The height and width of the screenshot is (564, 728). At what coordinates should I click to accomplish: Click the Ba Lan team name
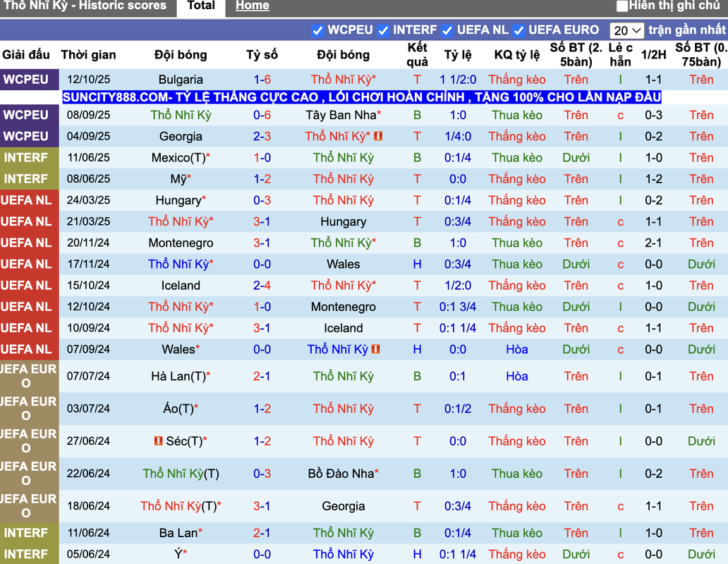point(178,533)
